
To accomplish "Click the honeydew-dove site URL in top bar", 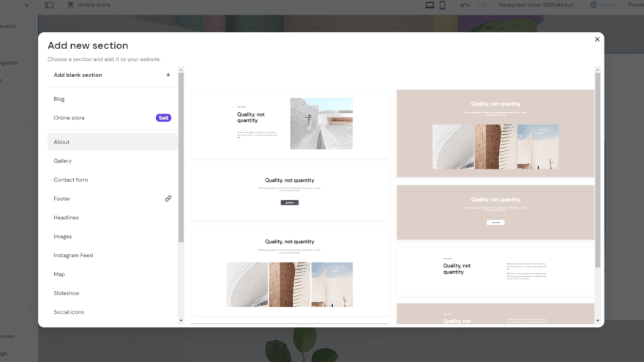I will click(x=538, y=5).
